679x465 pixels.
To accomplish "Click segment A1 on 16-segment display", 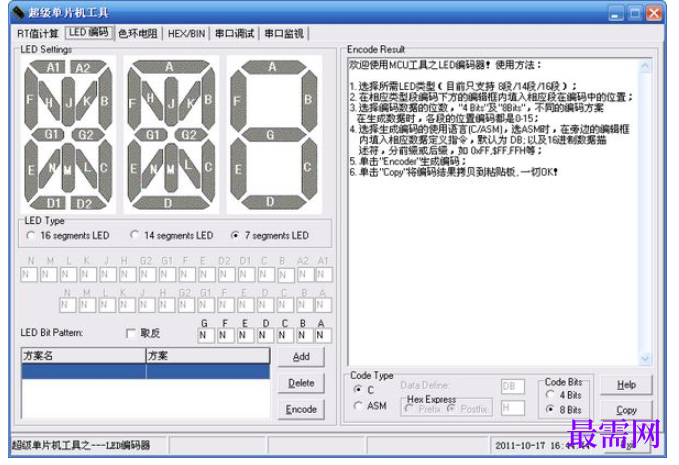I will pos(50,67).
